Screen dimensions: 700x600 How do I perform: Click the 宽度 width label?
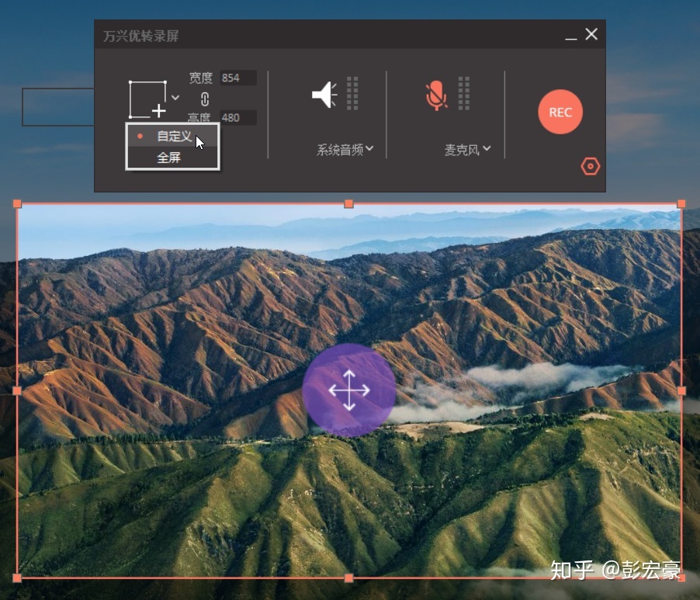tap(200, 78)
